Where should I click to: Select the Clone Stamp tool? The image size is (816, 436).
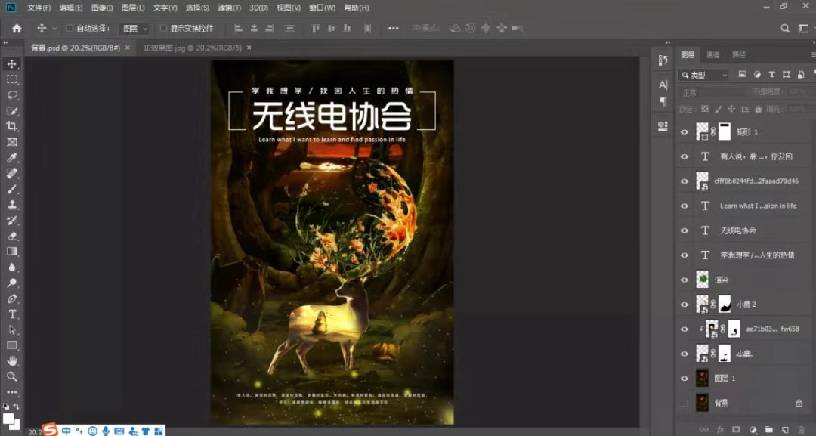click(12, 204)
